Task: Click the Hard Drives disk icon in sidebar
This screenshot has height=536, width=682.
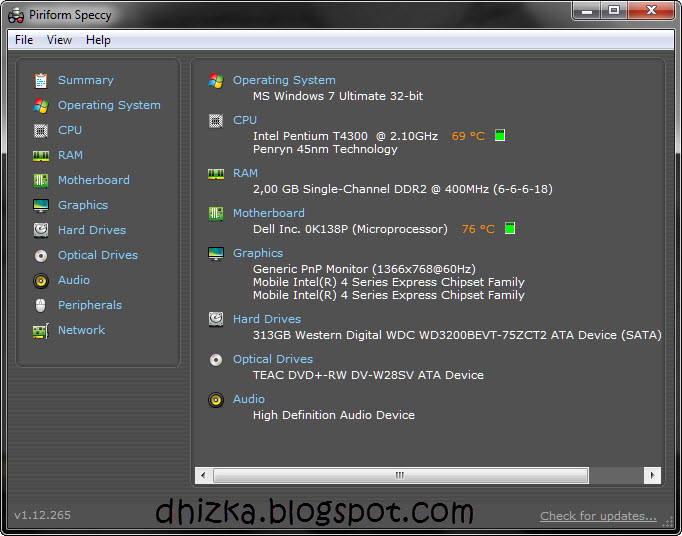Action: pyautogui.click(x=41, y=230)
